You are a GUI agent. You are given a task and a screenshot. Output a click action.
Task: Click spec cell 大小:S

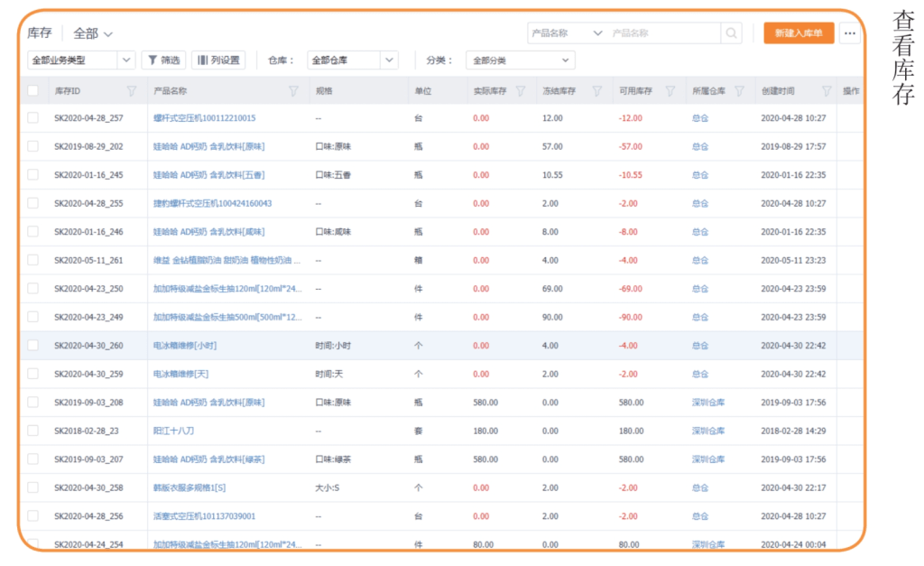click(x=327, y=487)
